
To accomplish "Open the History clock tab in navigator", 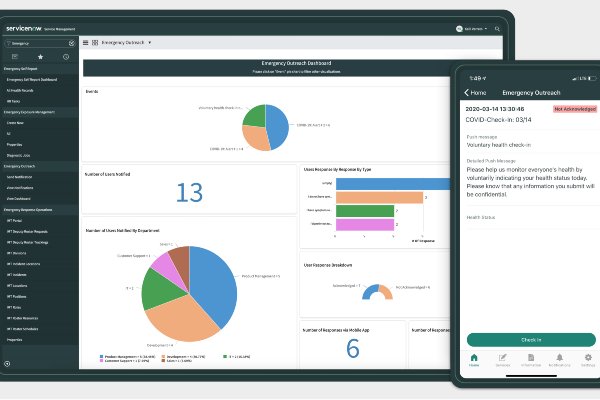I will coord(64,58).
